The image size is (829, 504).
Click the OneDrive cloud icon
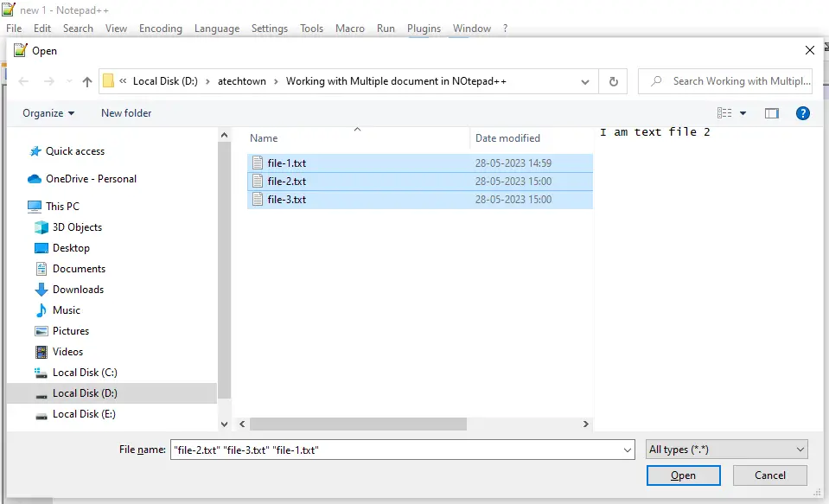[x=35, y=179]
